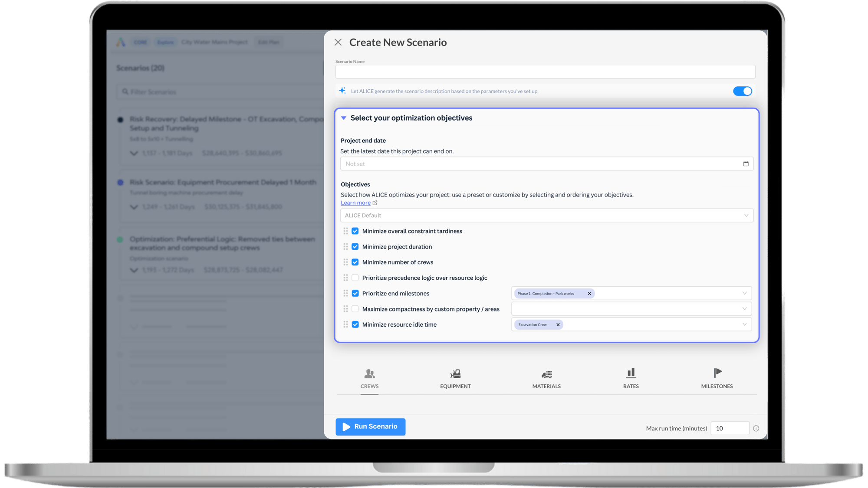Switch to the Explore tab
The image size is (868, 488).
[165, 42]
